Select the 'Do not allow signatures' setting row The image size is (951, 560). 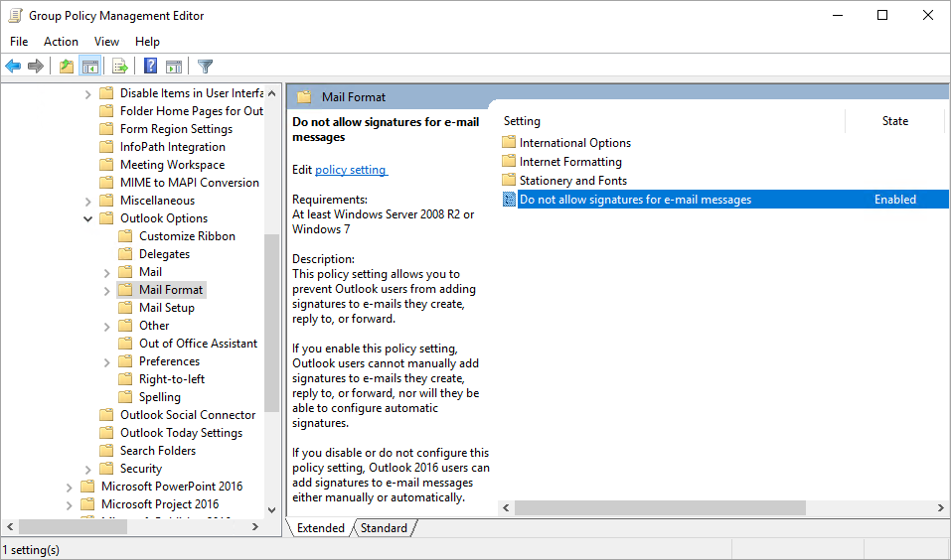[635, 200]
